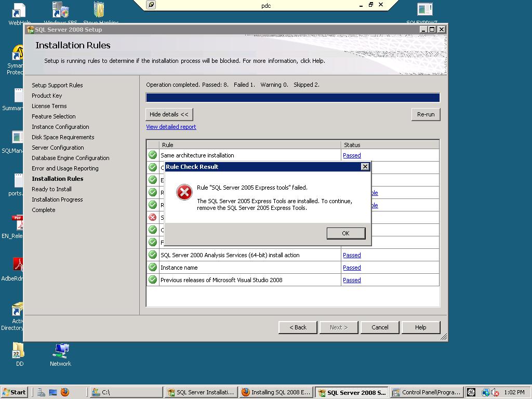532x399 pixels.
Task: Open the Network icon on the desktop
Action: click(60, 351)
